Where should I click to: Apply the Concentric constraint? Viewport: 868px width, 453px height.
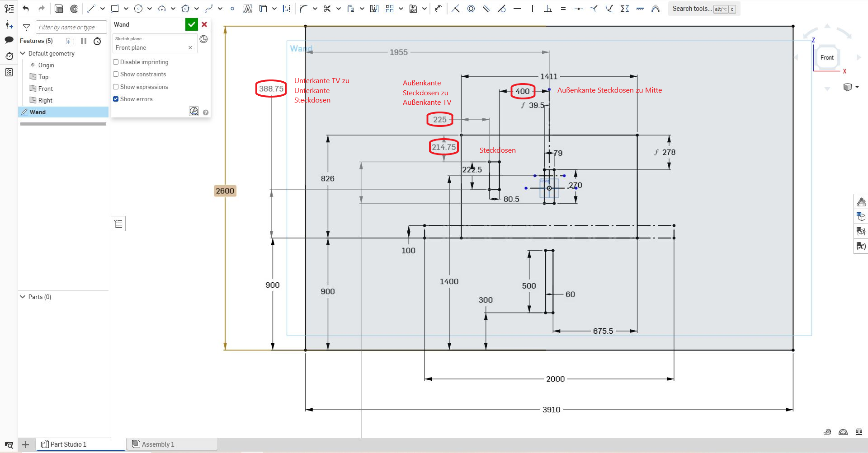(471, 9)
